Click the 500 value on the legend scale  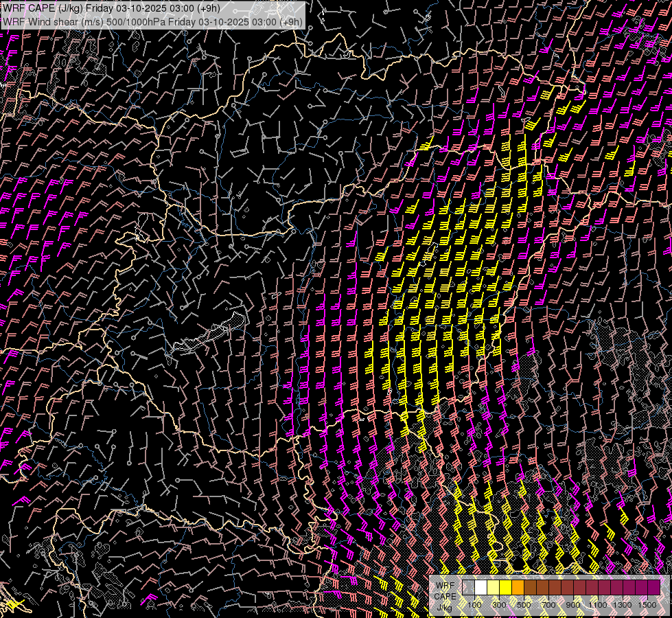click(524, 605)
